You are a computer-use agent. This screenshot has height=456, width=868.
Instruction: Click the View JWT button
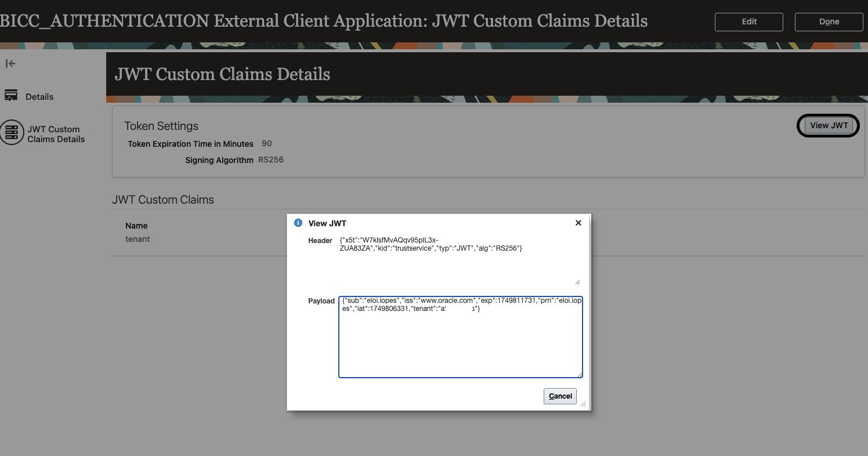pos(829,125)
